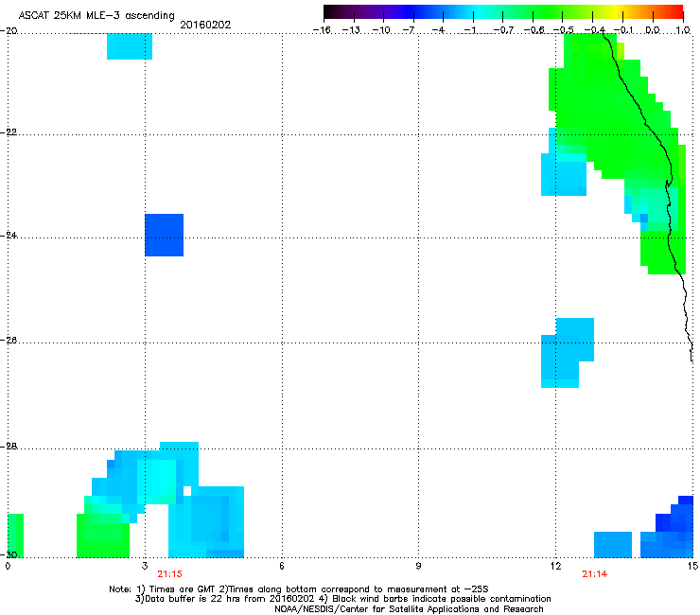Click the date label 20160202
700x615 pixels.
(x=205, y=25)
